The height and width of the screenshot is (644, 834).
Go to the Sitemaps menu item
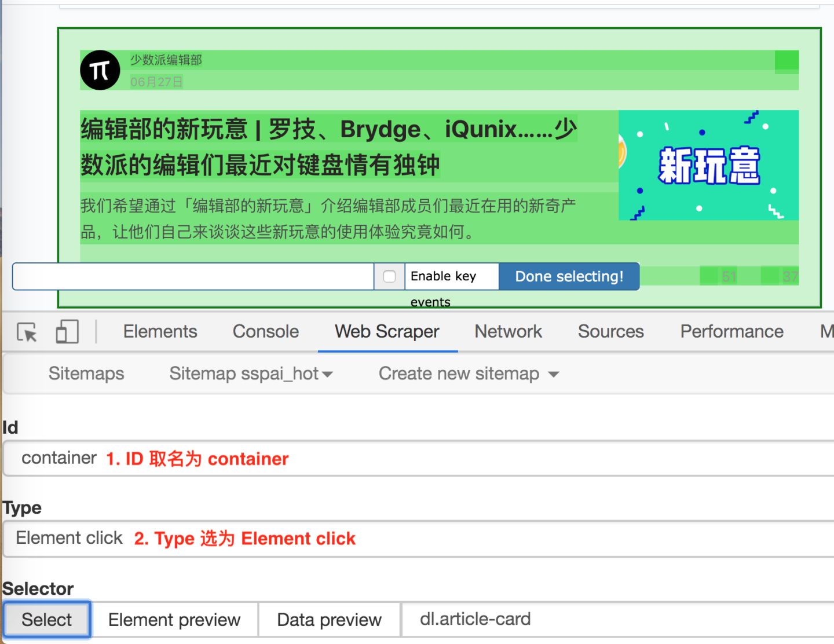(x=86, y=374)
